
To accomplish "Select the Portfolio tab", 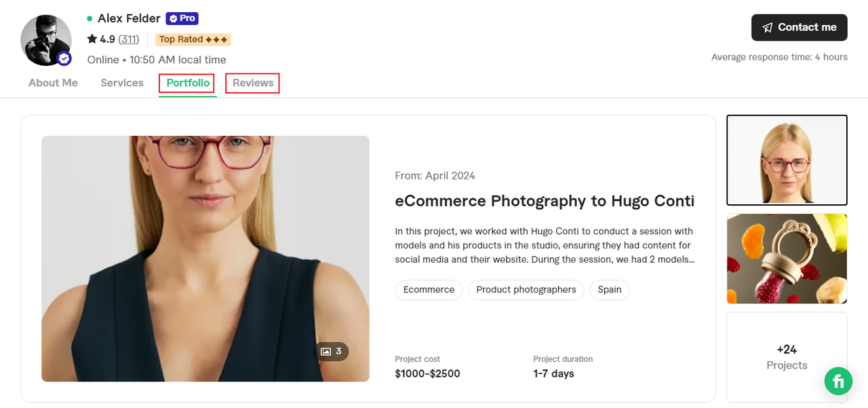I will click(x=188, y=83).
